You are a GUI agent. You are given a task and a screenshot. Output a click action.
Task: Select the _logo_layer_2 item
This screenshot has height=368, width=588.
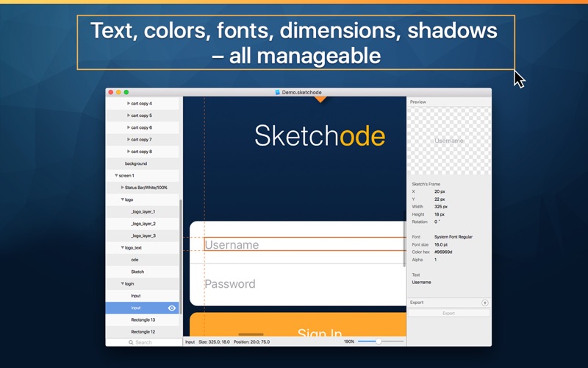(143, 224)
